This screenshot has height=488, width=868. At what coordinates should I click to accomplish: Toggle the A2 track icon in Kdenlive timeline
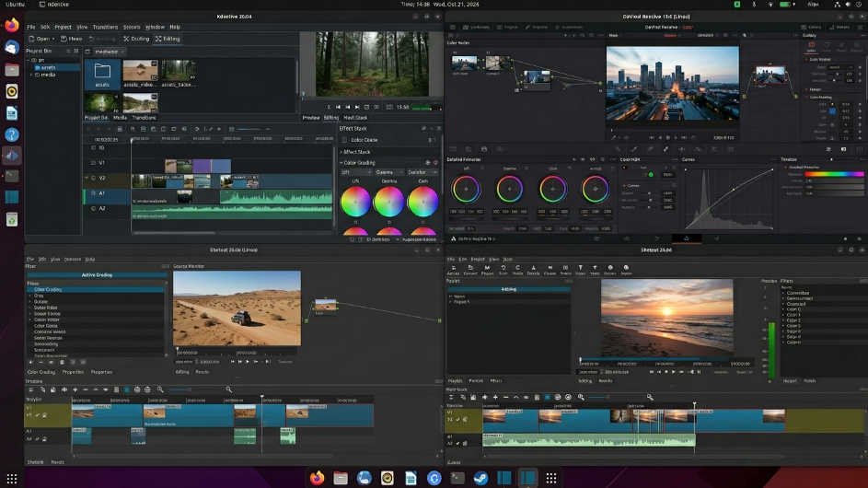93,209
